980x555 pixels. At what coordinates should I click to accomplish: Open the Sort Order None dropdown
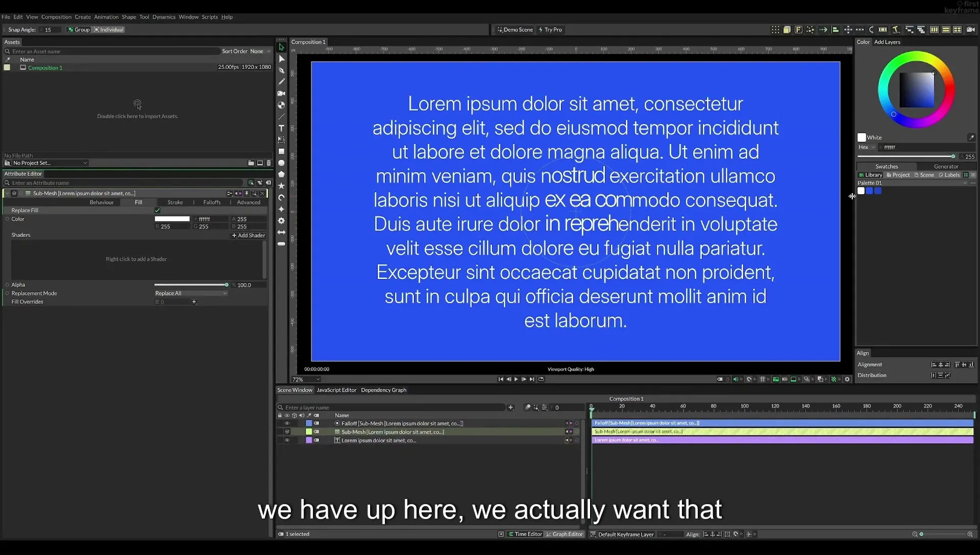coord(260,51)
